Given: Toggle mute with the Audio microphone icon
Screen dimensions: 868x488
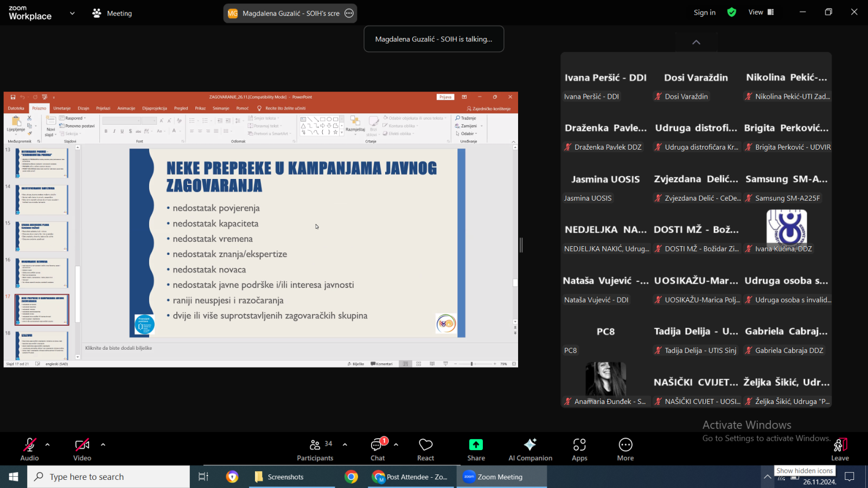Looking at the screenshot, I should point(29,445).
